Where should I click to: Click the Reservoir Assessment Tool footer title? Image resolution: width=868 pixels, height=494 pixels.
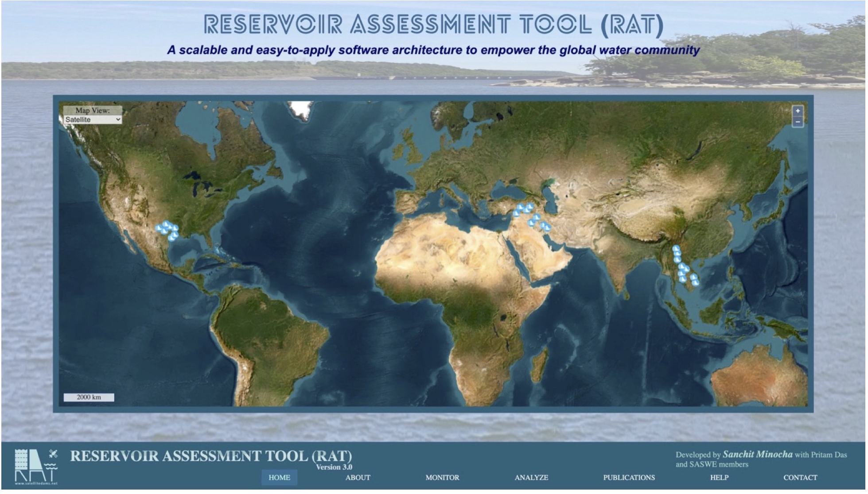coord(211,457)
